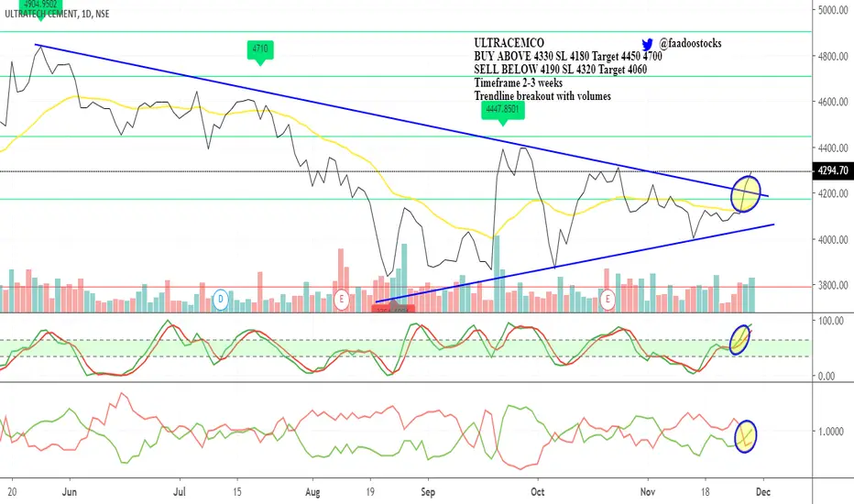Click the yellow ellipse on the price breakout
Viewport: 854px width, 504px height.
click(746, 193)
